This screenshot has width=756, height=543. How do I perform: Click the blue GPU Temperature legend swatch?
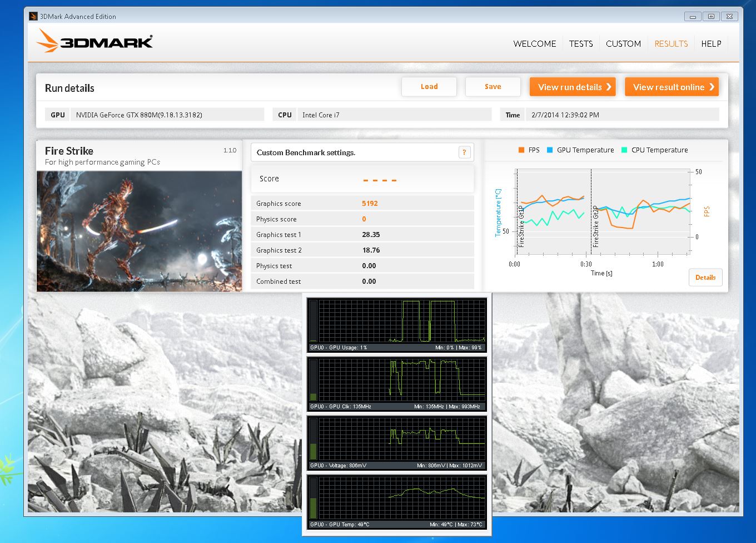click(550, 150)
